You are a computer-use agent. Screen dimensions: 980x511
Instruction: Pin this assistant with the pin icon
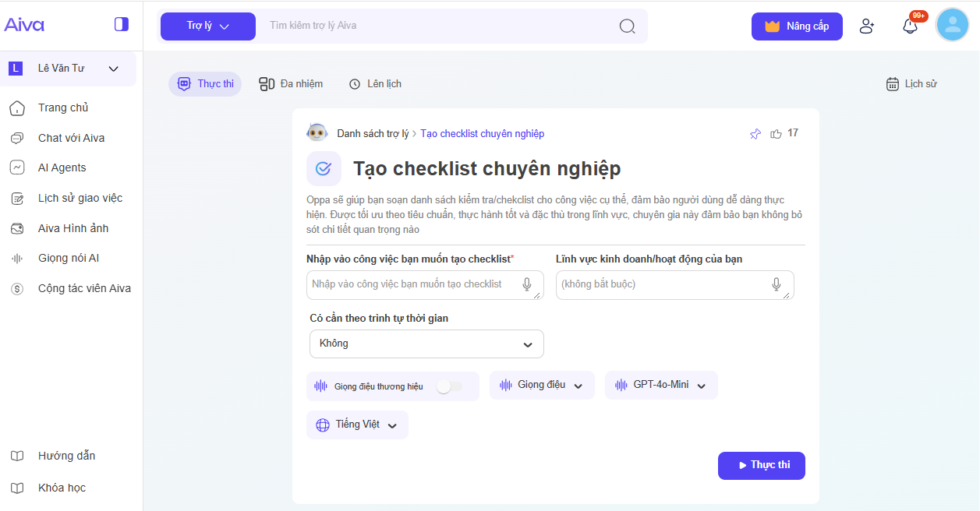point(755,134)
